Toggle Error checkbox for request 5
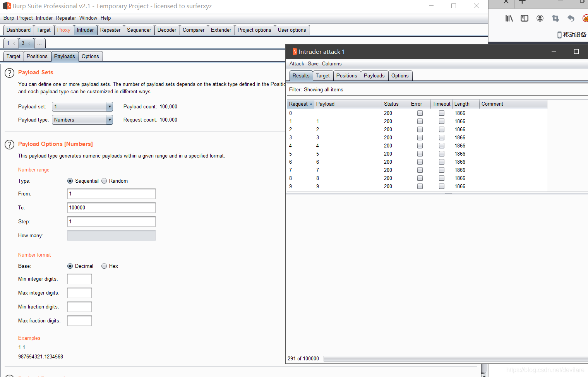The height and width of the screenshot is (377, 588). (x=420, y=154)
